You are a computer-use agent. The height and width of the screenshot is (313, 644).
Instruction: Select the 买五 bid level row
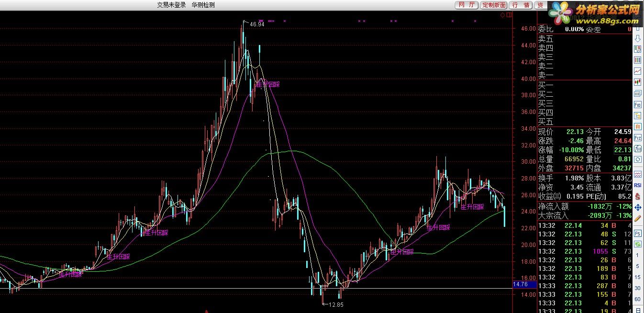coord(585,122)
